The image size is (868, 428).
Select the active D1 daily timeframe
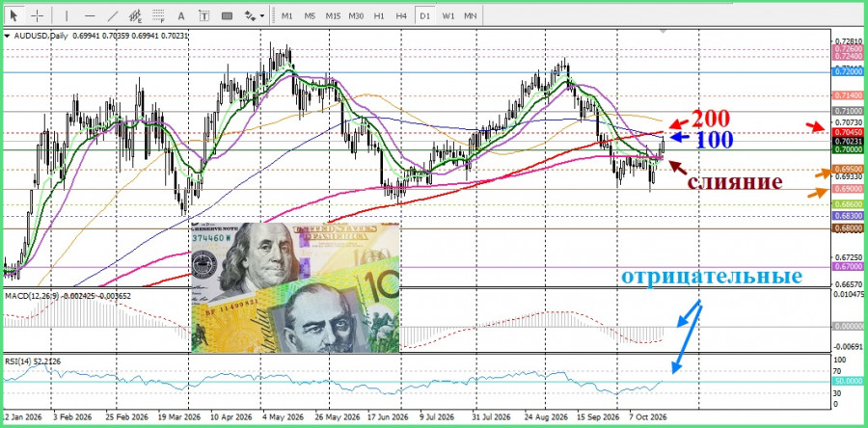pos(424,16)
